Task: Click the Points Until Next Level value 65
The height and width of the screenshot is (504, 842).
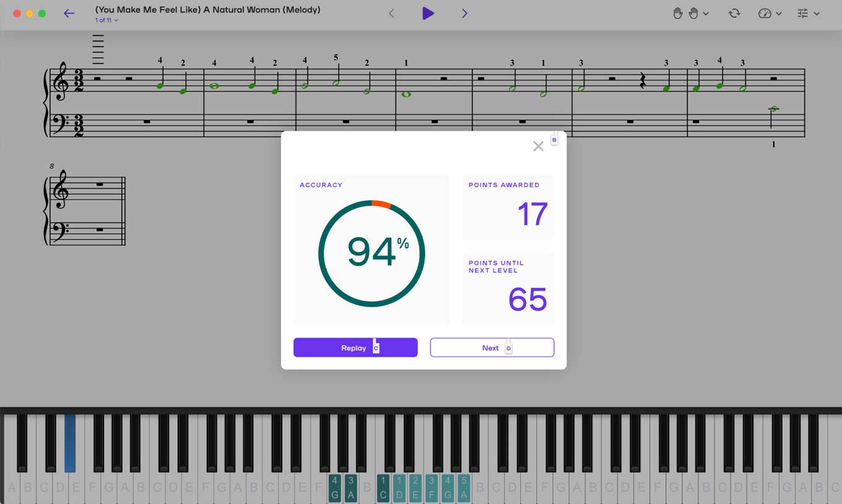Action: [527, 300]
